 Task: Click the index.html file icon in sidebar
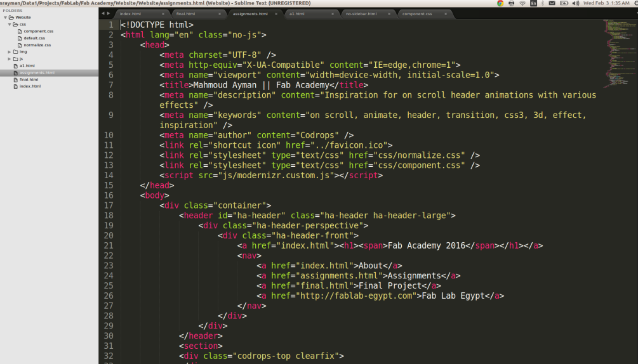15,86
